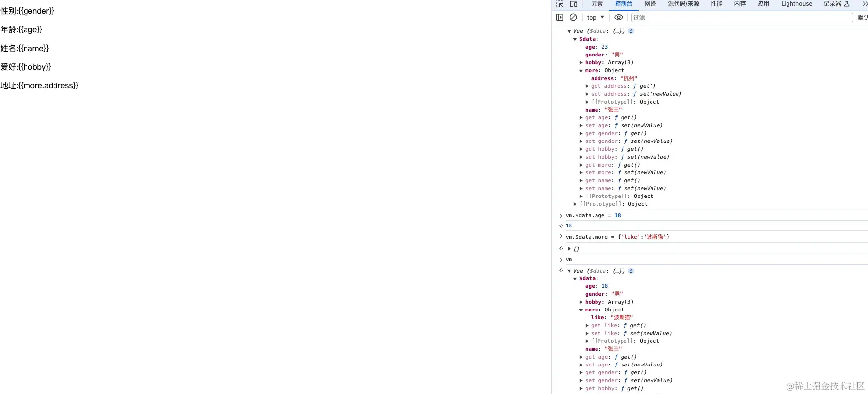
Task: Click the 年龄:{{age}} line on page
Action: 22,29
